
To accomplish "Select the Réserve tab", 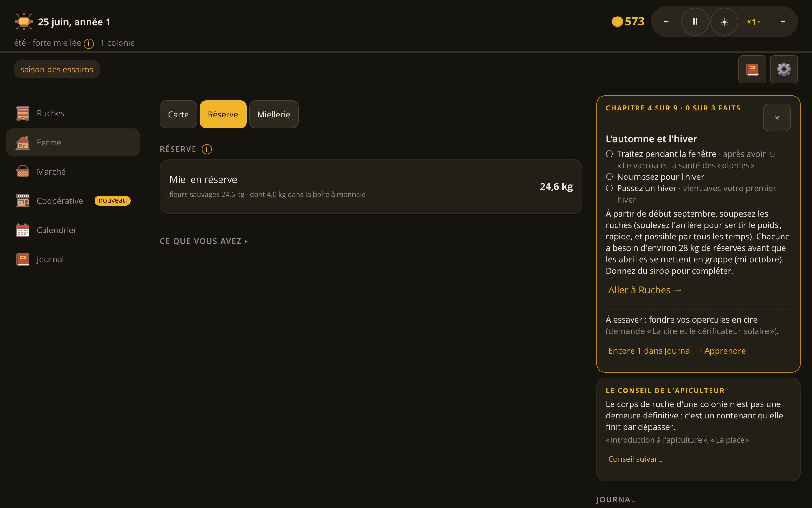I will (x=223, y=114).
